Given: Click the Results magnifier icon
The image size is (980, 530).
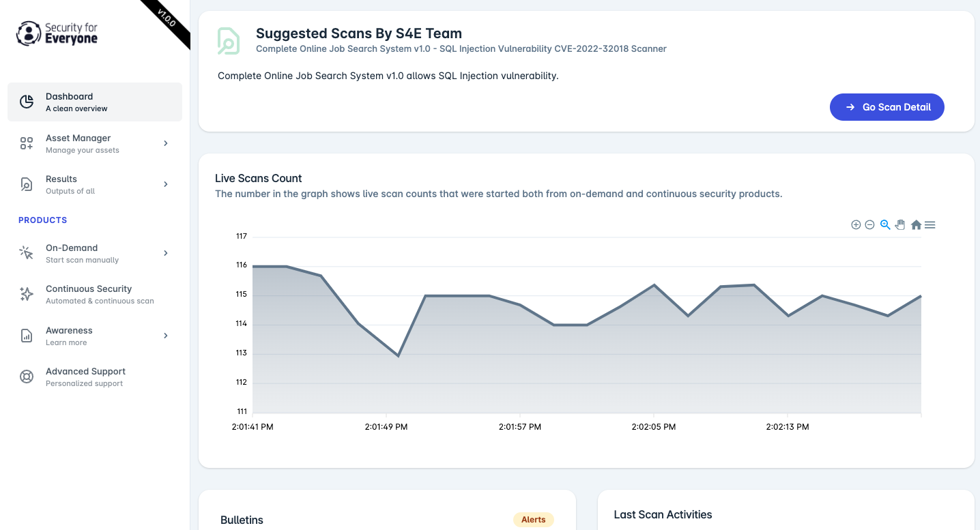Looking at the screenshot, I should coord(27,184).
